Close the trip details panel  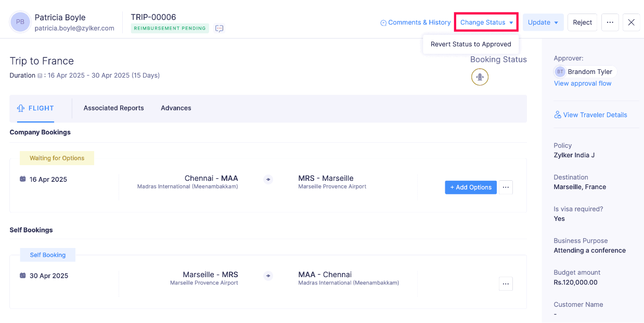pos(631,22)
